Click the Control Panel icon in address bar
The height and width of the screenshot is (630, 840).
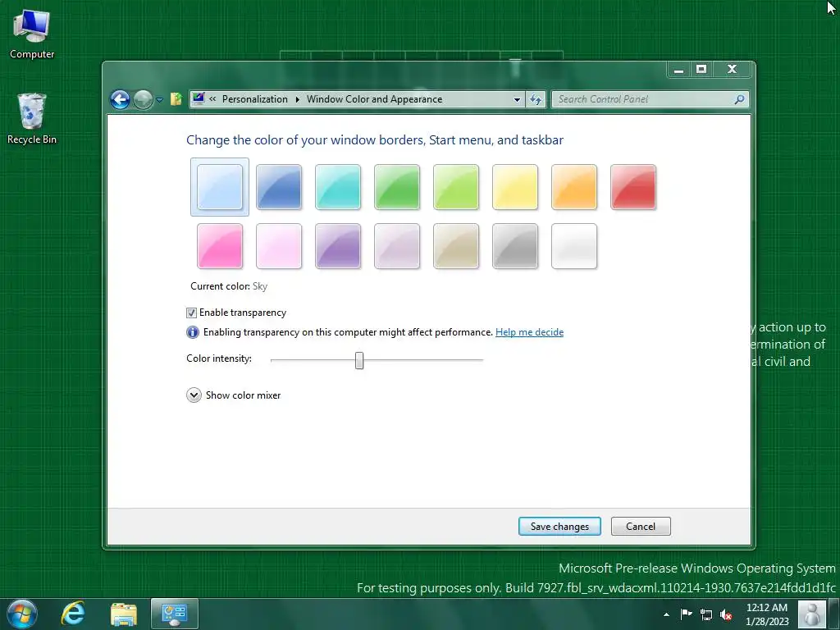tap(199, 98)
